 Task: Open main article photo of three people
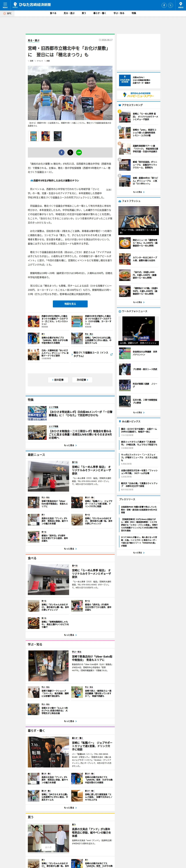[70, 93]
